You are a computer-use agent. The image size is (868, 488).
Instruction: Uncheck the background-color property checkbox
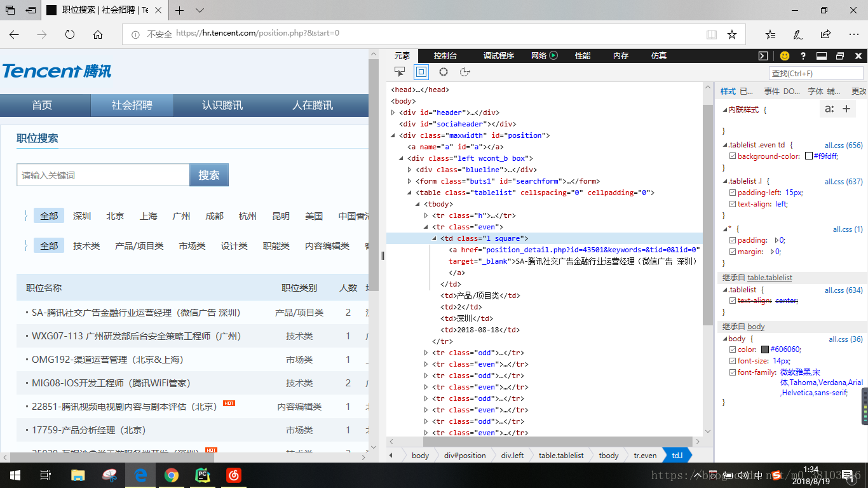point(733,156)
